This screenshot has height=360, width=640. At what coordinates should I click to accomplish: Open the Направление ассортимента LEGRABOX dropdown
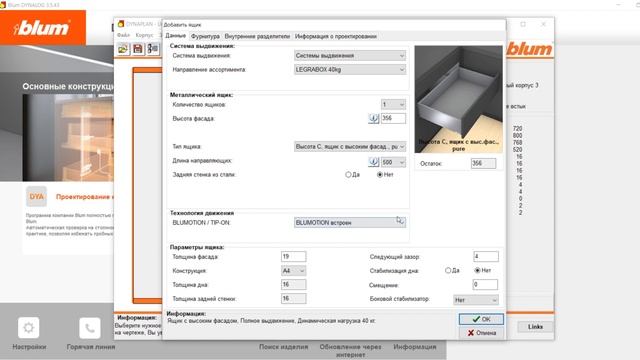tap(350, 70)
